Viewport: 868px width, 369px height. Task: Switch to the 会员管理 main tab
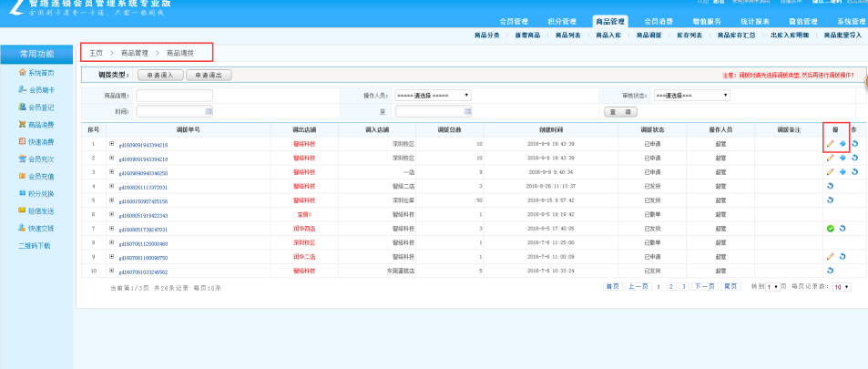[514, 22]
